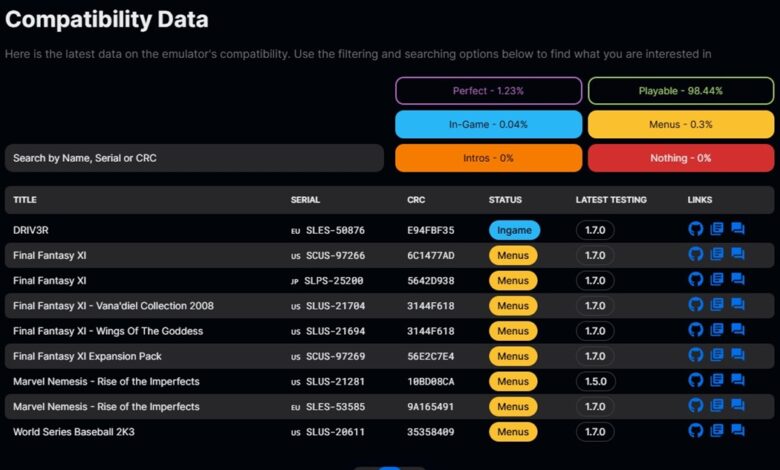
Task: Click the Search by Name, Serial or CRC field
Action: point(194,158)
